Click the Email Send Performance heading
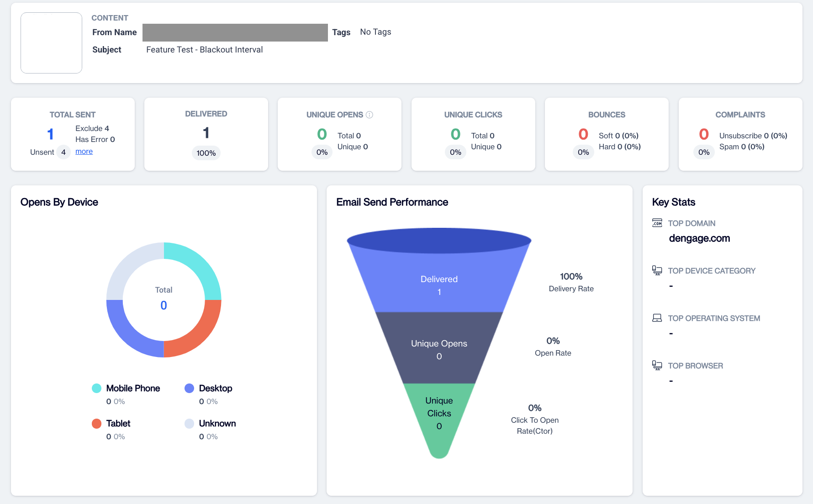813x504 pixels. [392, 202]
